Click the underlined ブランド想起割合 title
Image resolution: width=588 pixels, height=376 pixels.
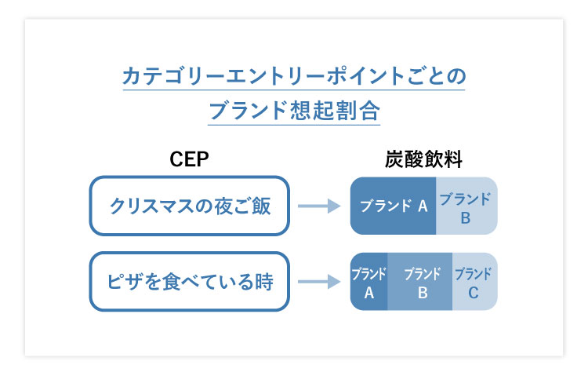point(294,111)
